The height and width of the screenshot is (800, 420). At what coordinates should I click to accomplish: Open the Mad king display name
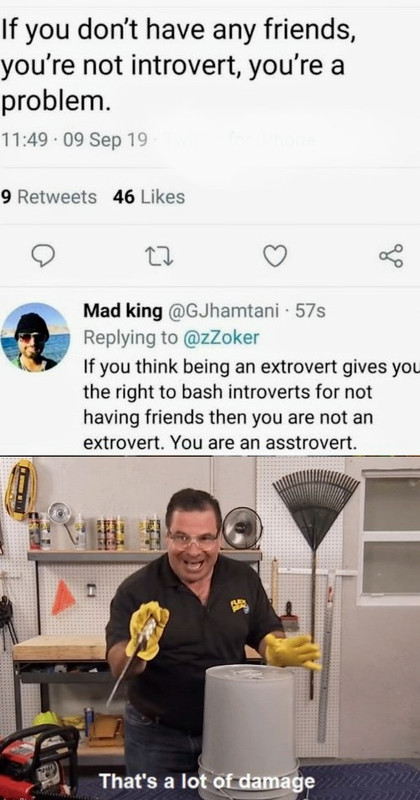tap(122, 311)
